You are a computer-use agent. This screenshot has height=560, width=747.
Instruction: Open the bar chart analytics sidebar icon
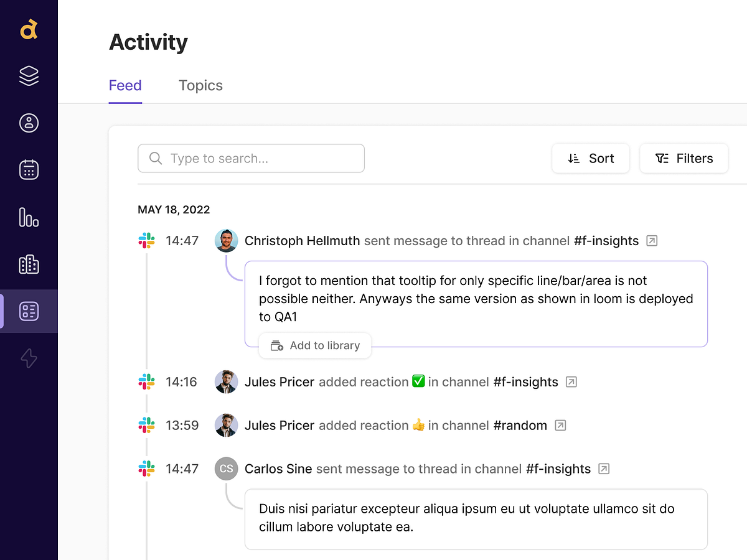[29, 217]
